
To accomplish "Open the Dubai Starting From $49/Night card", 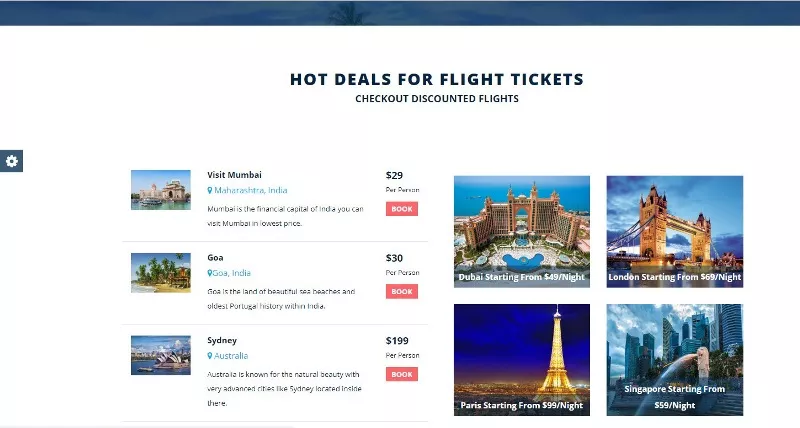I will [x=521, y=232].
